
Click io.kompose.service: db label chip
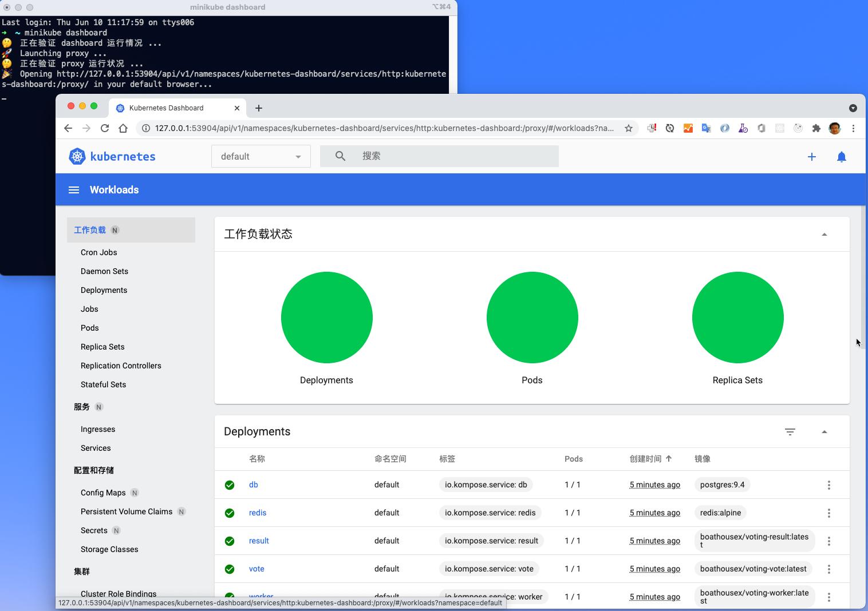pyautogui.click(x=486, y=485)
